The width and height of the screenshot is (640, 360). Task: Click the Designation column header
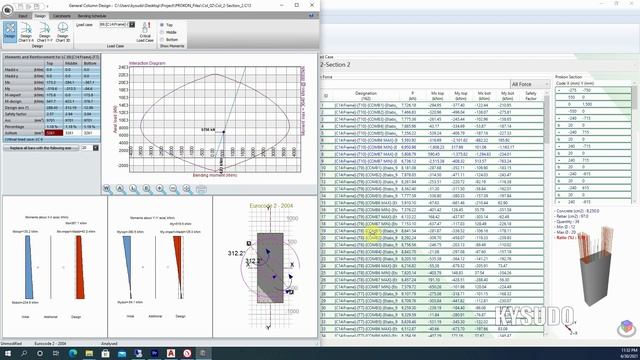[366, 96]
